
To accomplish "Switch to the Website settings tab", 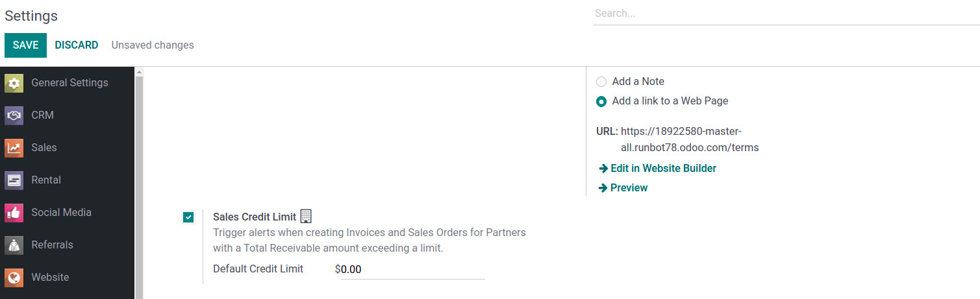I will (x=68, y=278).
